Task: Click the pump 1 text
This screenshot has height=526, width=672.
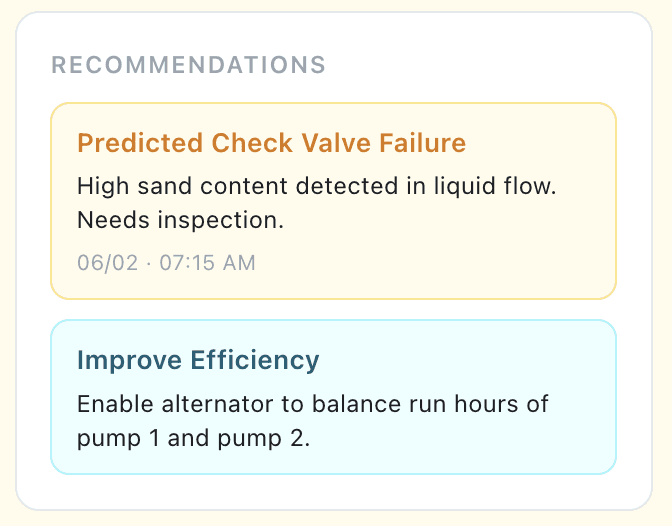Action: coord(118,439)
